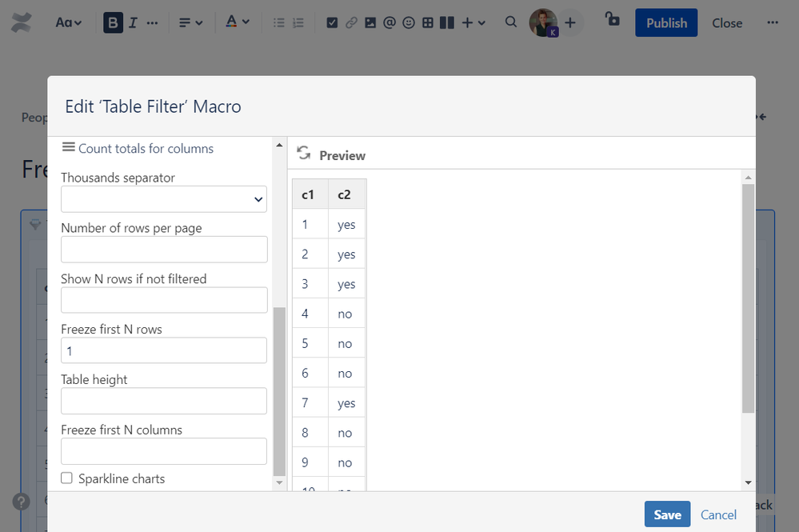Insert an @ mention
The image size is (799, 532).
[x=390, y=23]
